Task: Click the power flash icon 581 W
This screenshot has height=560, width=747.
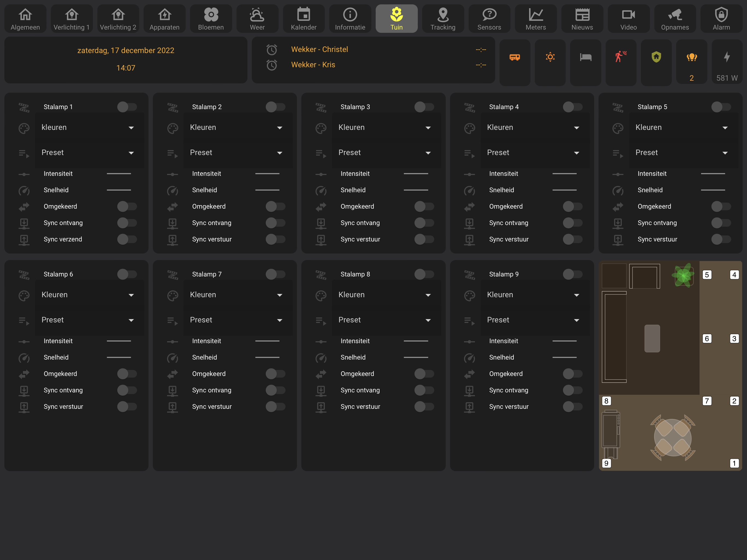Action: tap(727, 57)
